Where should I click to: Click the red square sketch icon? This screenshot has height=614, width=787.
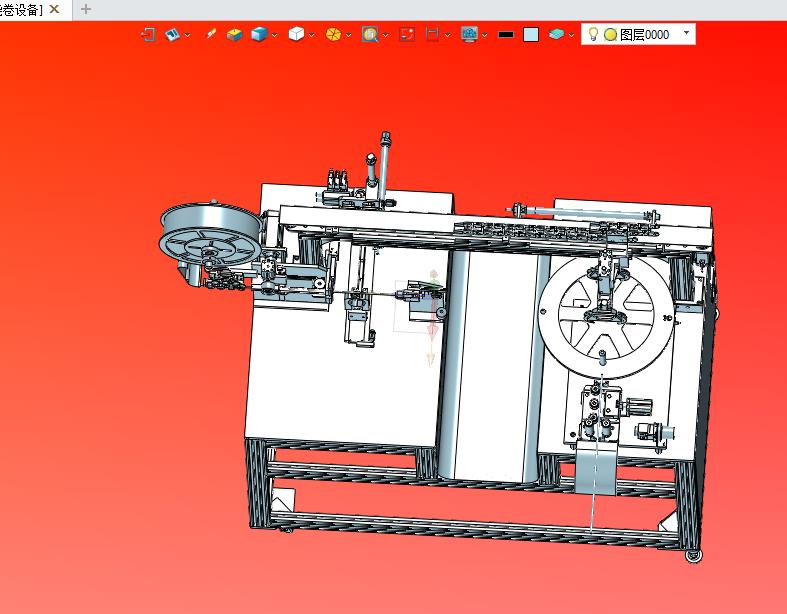coord(407,34)
